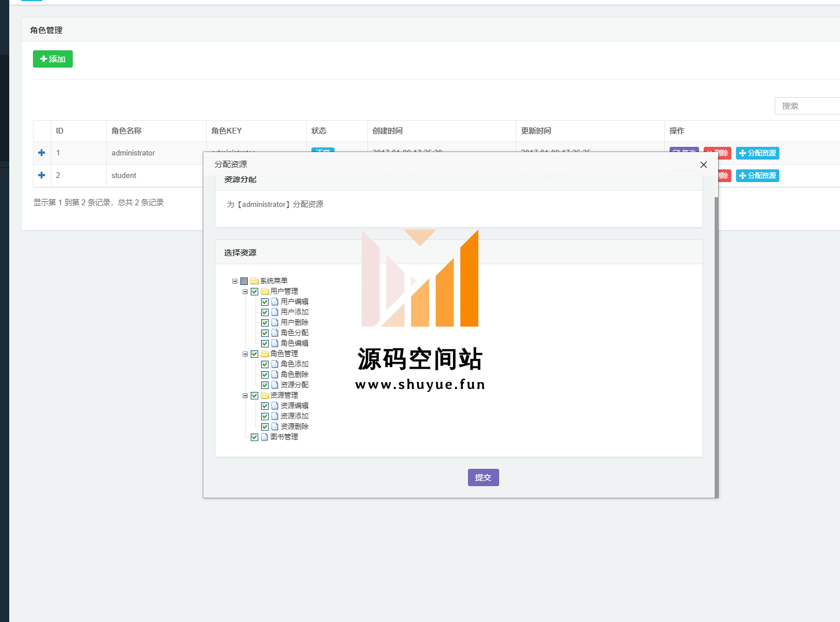The image size is (840, 622).
Task: Click the 系统菜单 folder icon
Action: tap(254, 281)
